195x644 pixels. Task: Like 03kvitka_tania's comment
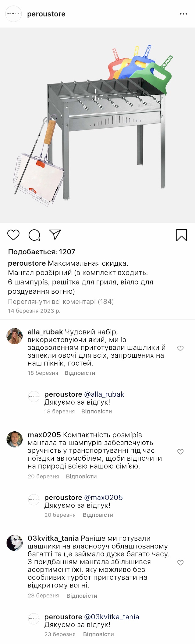click(180, 562)
